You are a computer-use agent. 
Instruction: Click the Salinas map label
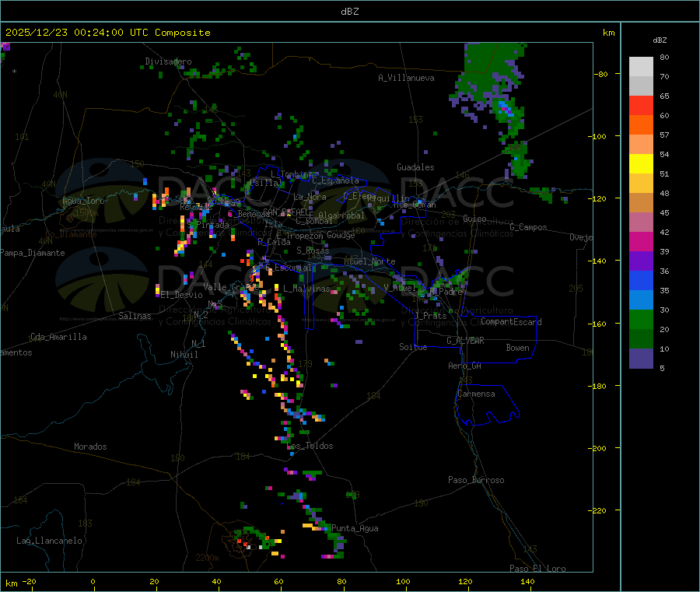tap(135, 316)
